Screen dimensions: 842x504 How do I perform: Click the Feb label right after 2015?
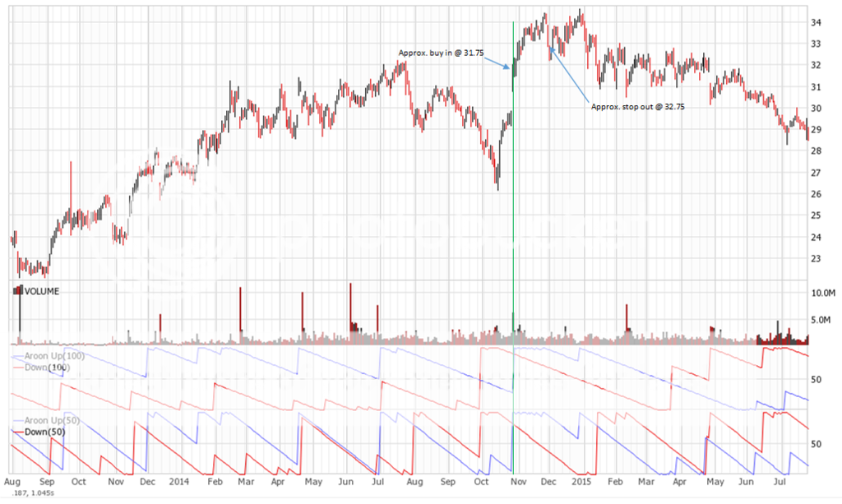click(x=615, y=482)
